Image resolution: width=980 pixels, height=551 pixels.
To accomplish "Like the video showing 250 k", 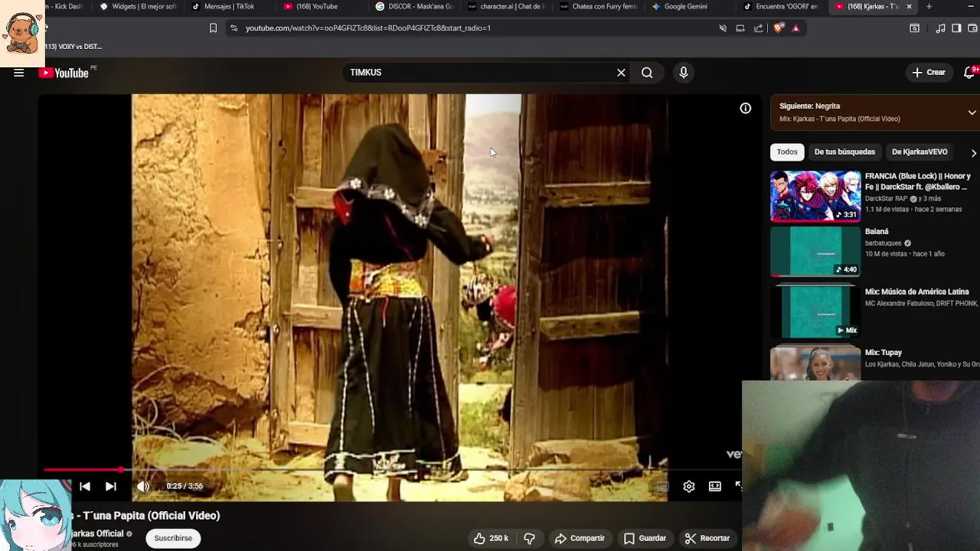I will (491, 539).
